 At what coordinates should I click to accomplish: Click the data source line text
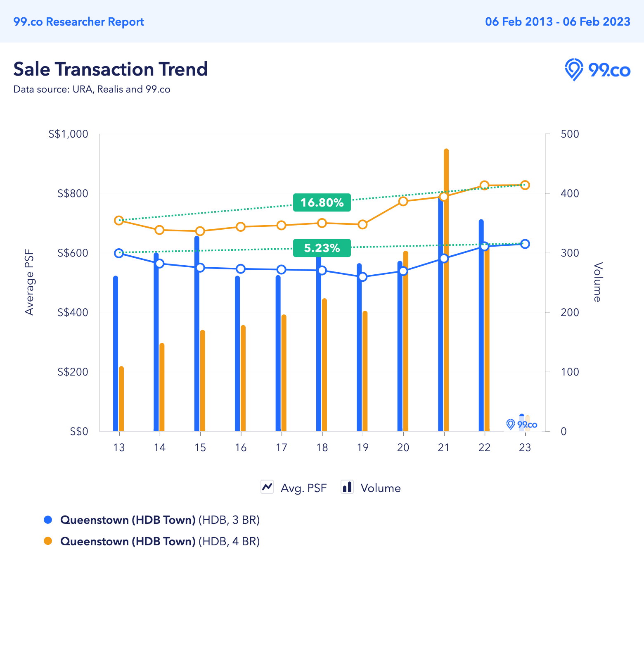click(x=92, y=89)
